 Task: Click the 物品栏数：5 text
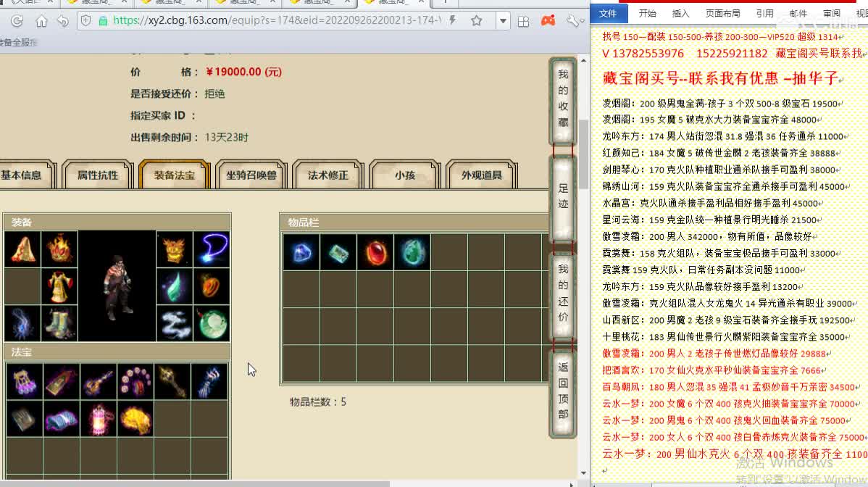pyautogui.click(x=318, y=402)
